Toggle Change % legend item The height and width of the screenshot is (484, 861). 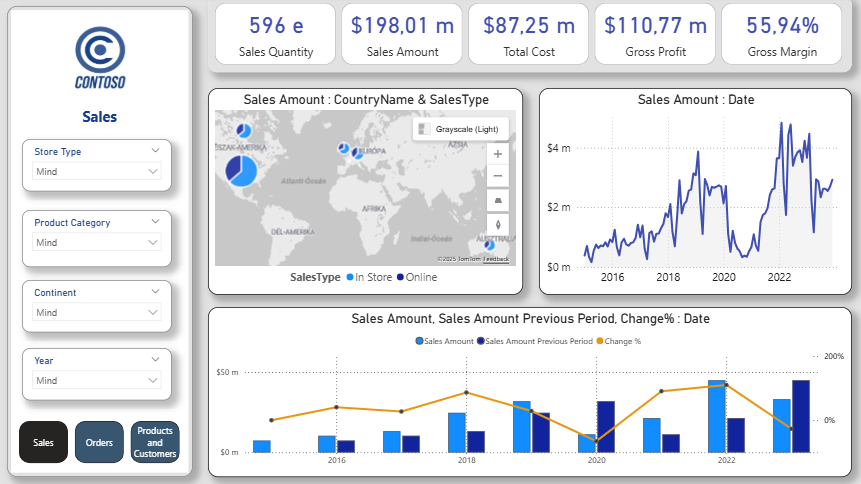618,341
